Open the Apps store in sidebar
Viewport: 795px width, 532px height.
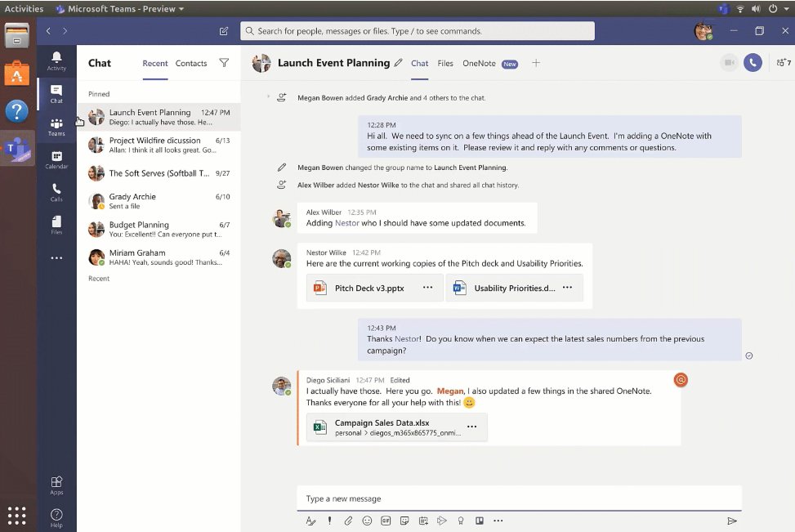[56, 485]
